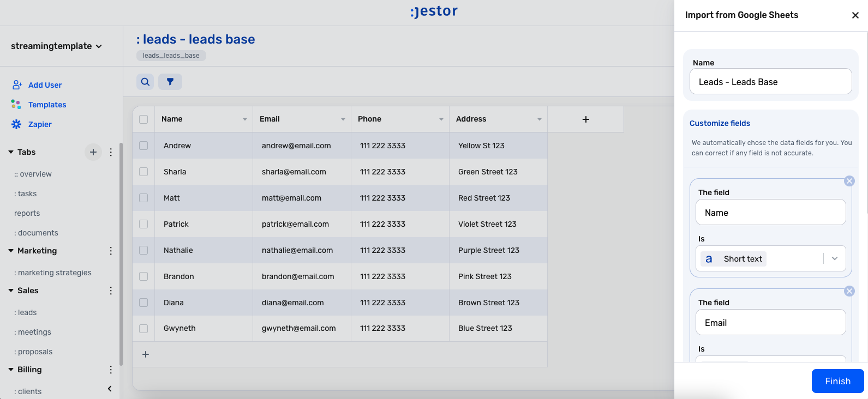Collapse the Sales section triangle

pyautogui.click(x=11, y=291)
